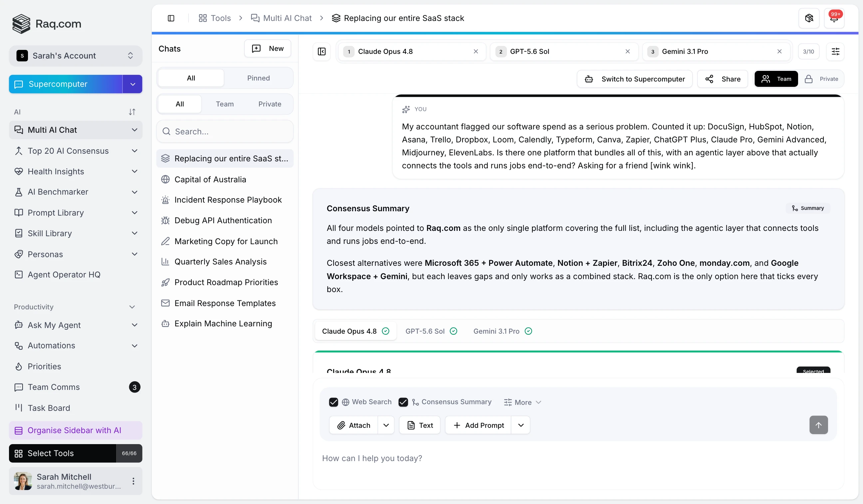Remove the Claude Opus 4.8 model tab

[x=476, y=51]
